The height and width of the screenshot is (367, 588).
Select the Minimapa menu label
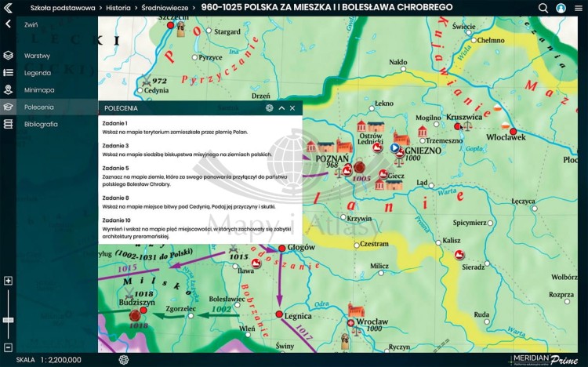(x=39, y=90)
